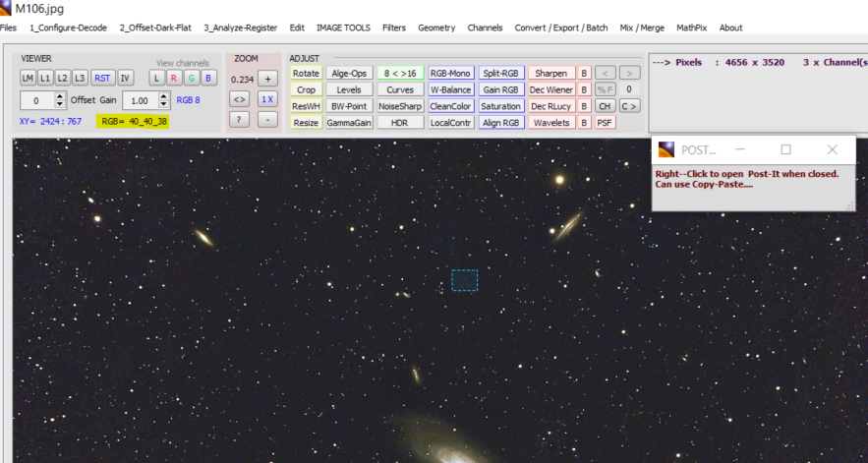
Task: Click the Split-RGB button
Action: click(x=501, y=73)
